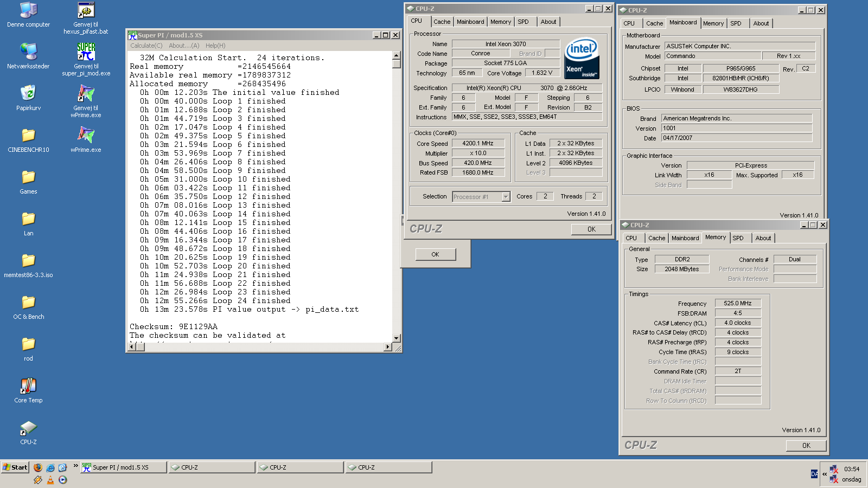Expand hidden system tray icons chevron
Viewport: 868px width, 488px height.
(825, 474)
